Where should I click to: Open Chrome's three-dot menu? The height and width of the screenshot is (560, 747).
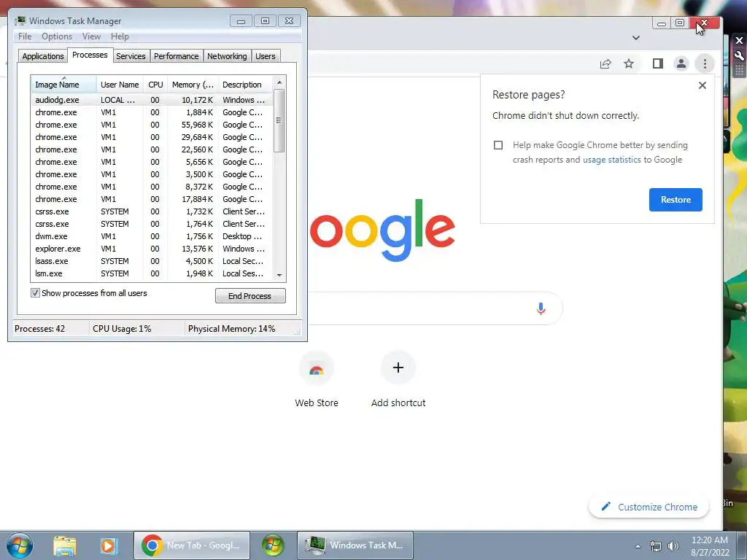coord(705,63)
